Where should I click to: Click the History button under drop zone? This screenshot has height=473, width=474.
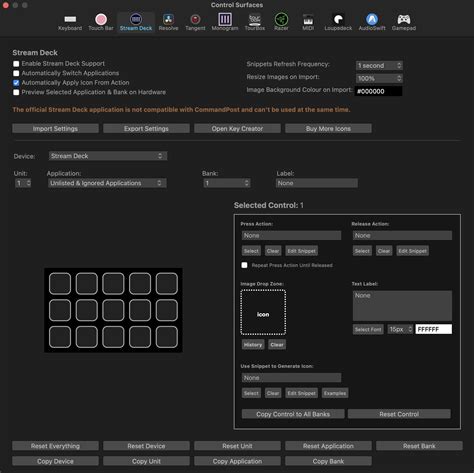pos(253,345)
